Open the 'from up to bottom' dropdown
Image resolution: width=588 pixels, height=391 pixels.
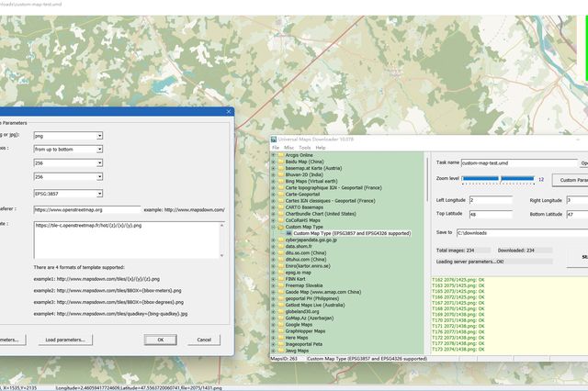99,150
